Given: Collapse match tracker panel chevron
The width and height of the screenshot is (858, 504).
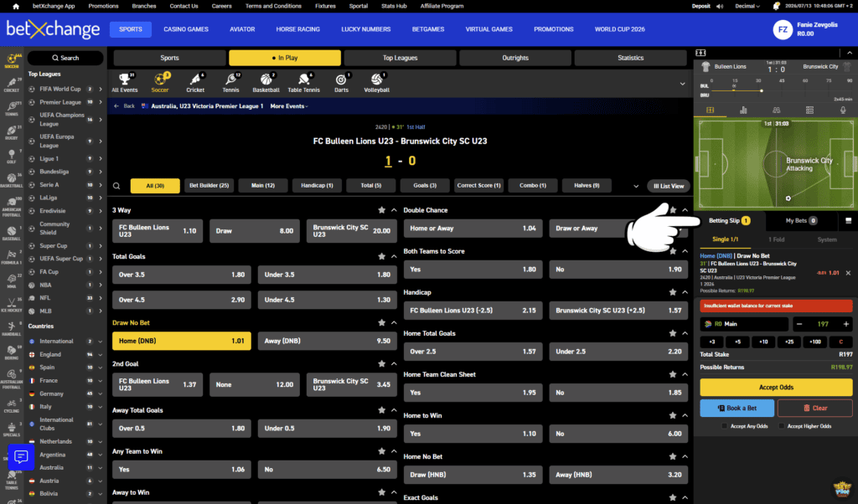Looking at the screenshot, I should click(x=850, y=53).
